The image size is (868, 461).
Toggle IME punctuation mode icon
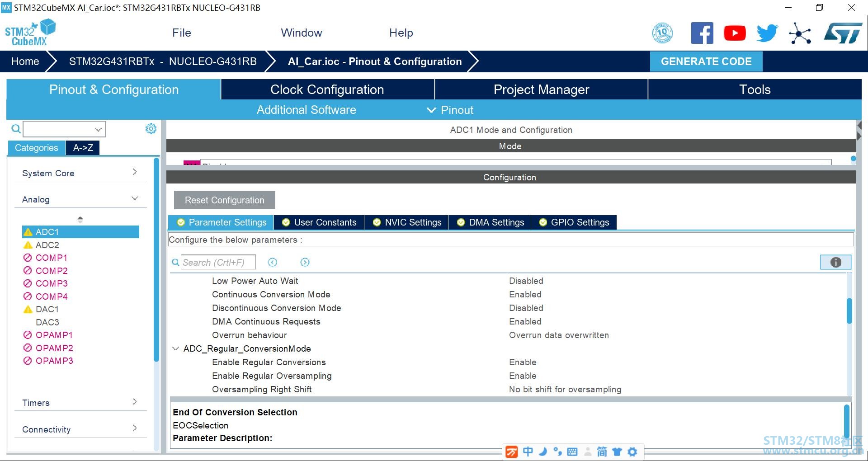pos(558,452)
